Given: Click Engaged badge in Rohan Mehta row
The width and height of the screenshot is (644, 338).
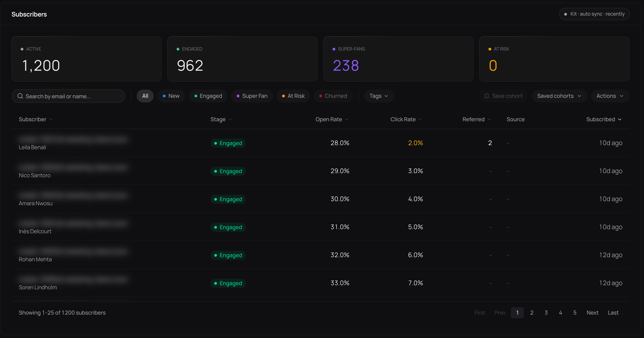Looking at the screenshot, I should click(228, 255).
